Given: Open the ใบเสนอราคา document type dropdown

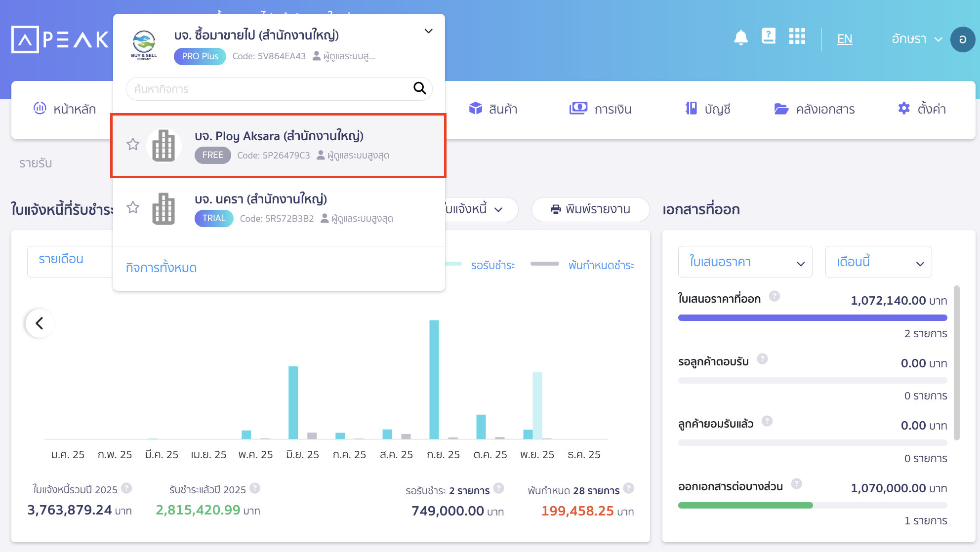Looking at the screenshot, I should pos(745,262).
